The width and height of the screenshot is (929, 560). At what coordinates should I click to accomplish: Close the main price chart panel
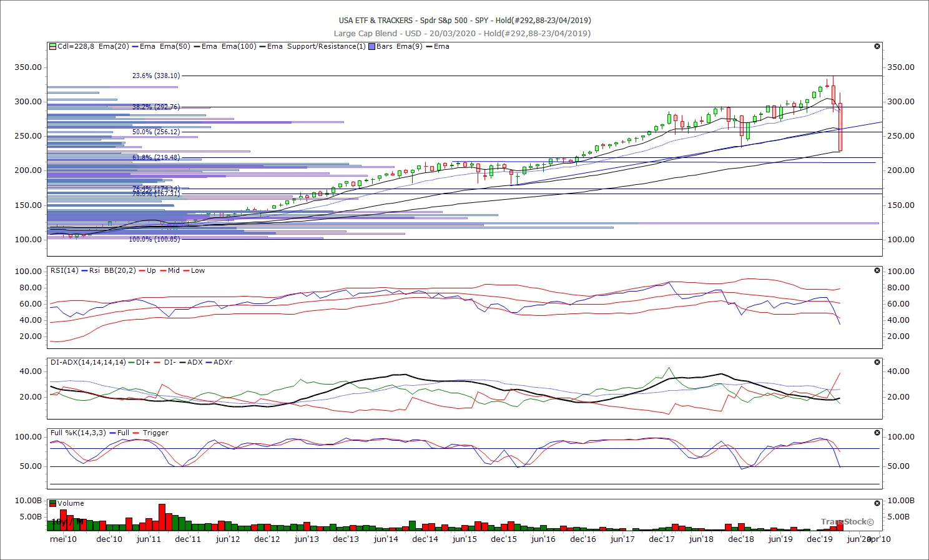pos(877,46)
